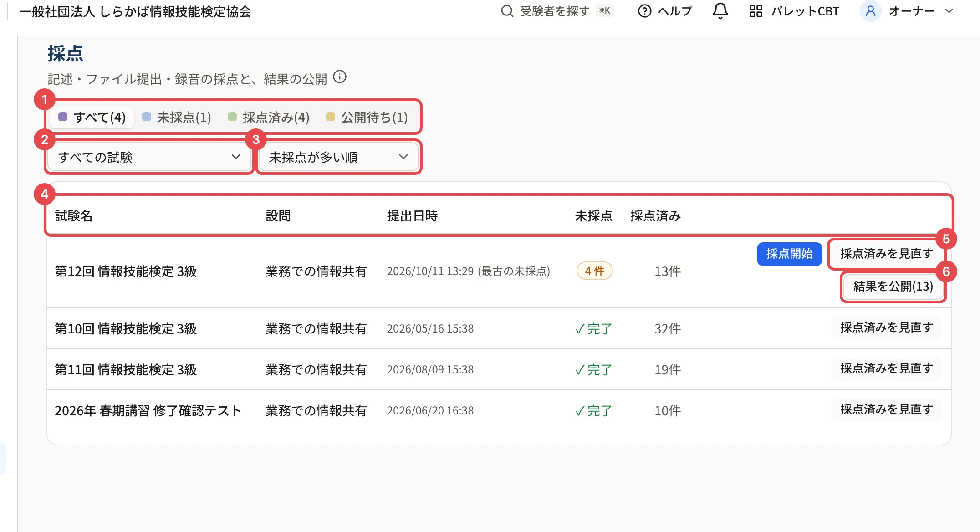Click the 未採点 column header
Viewport: 980px width, 532px height.
click(593, 216)
